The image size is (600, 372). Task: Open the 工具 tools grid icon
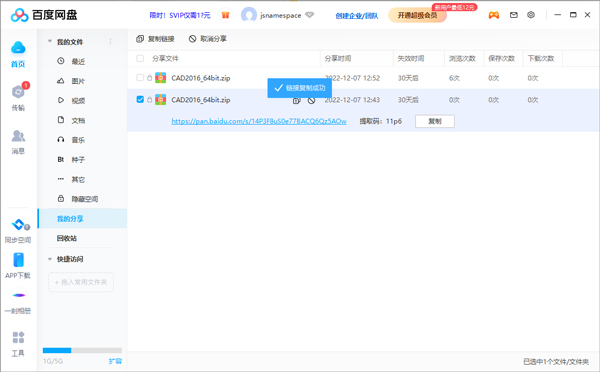point(18,337)
